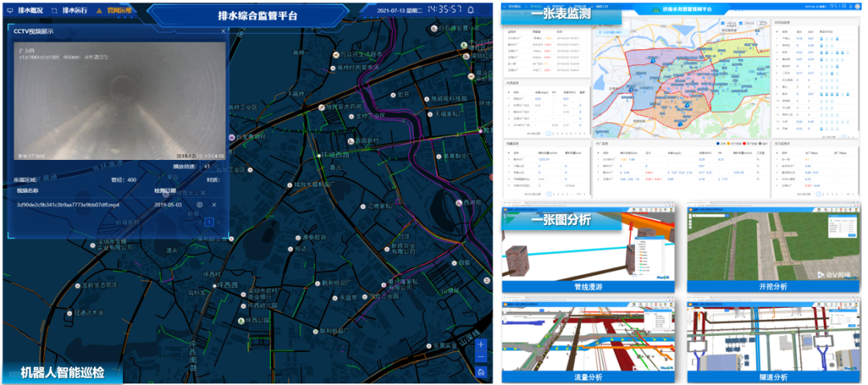Reset the dark map with the home button
Screen dimensions: 868x385
coord(481,371)
